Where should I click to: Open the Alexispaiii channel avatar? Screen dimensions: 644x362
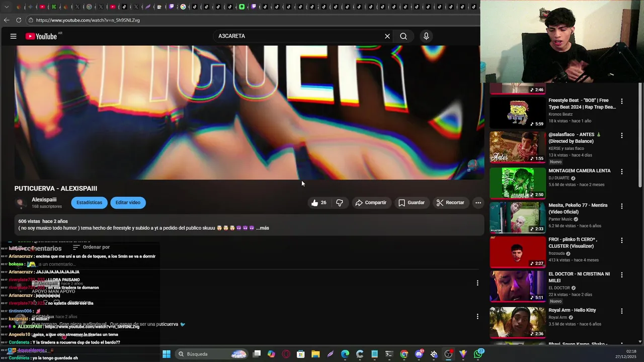(21, 203)
